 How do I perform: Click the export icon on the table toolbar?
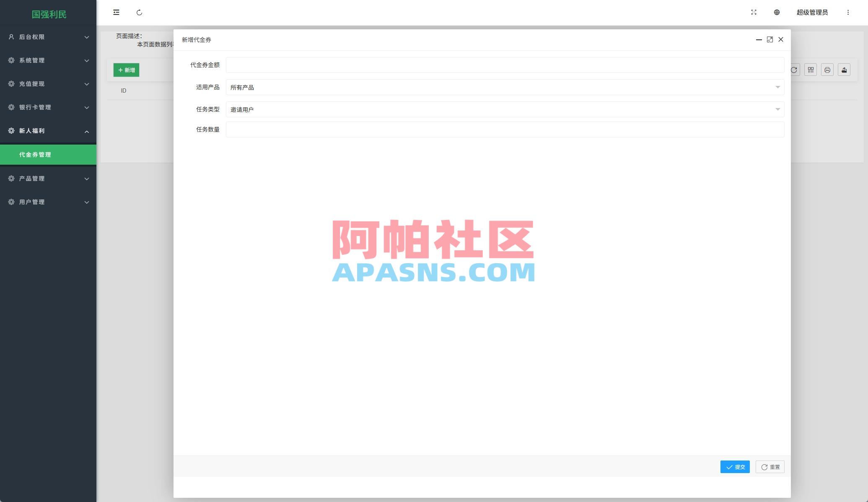[844, 70]
